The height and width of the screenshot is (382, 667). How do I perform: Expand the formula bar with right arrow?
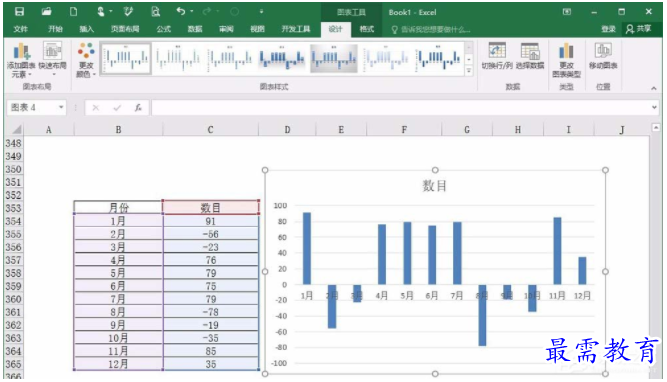[654, 107]
